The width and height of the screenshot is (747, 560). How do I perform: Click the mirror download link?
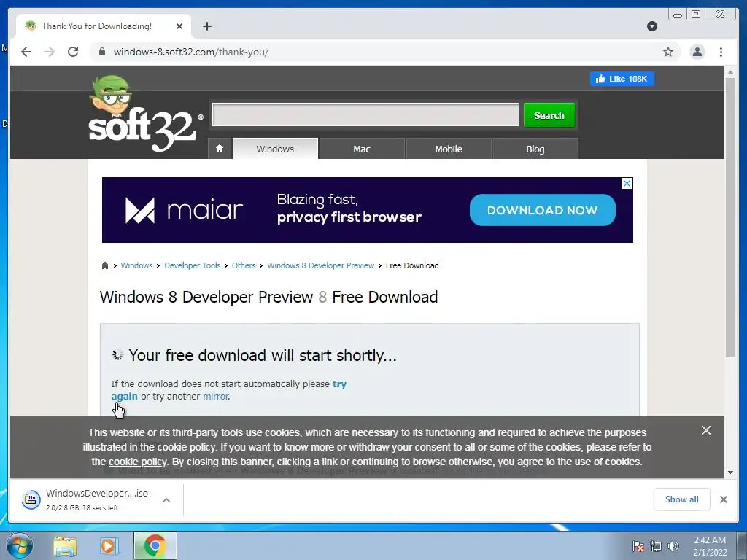coord(215,396)
